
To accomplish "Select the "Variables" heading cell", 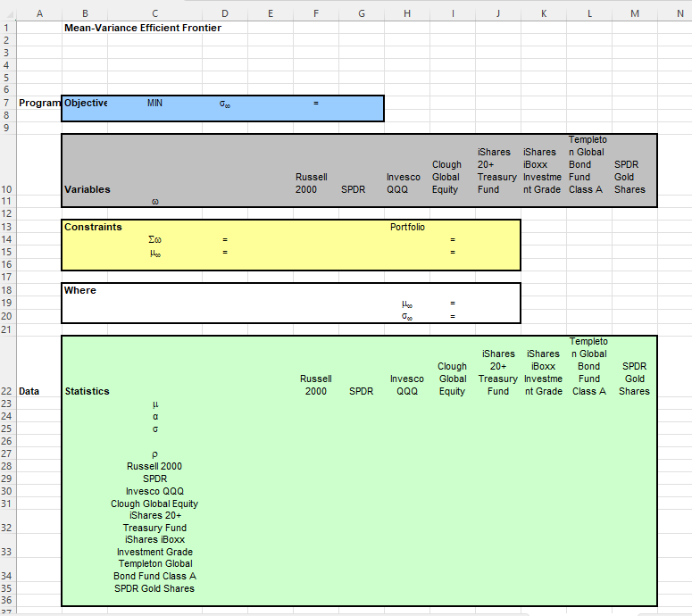I will point(88,189).
